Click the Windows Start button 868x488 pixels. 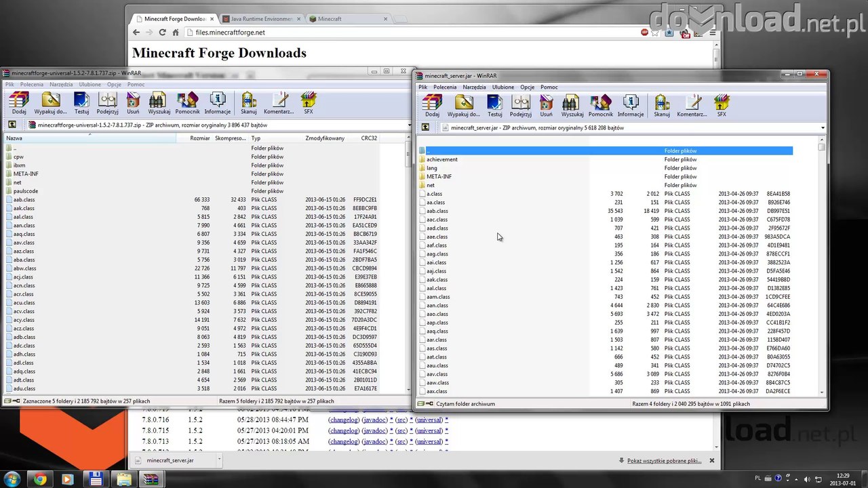tap(13, 480)
